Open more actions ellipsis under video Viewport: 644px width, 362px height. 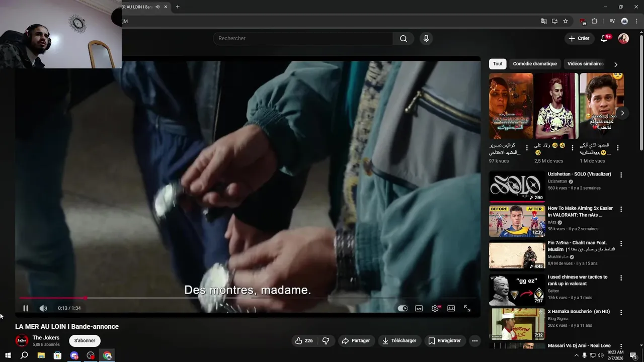[x=474, y=341]
